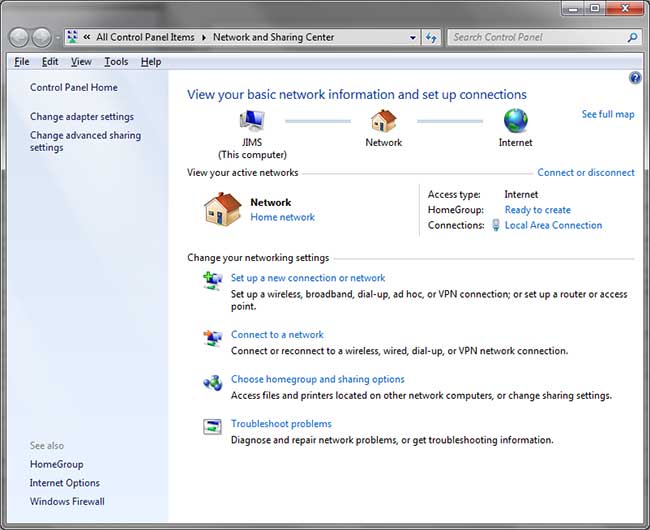Expand the breadcrumb chevron after All Control Panel Items

pyautogui.click(x=204, y=37)
